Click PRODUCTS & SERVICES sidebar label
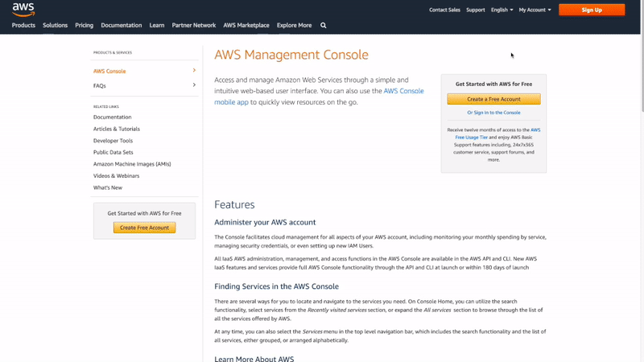Viewport: 644px width, 362px height. point(113,52)
